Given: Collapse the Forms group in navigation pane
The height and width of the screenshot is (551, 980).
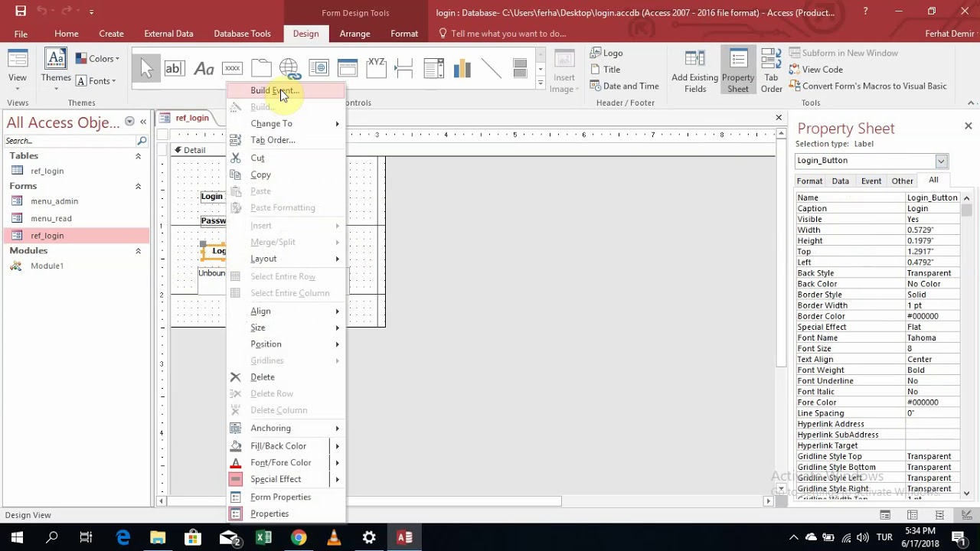Looking at the screenshot, I should point(138,186).
